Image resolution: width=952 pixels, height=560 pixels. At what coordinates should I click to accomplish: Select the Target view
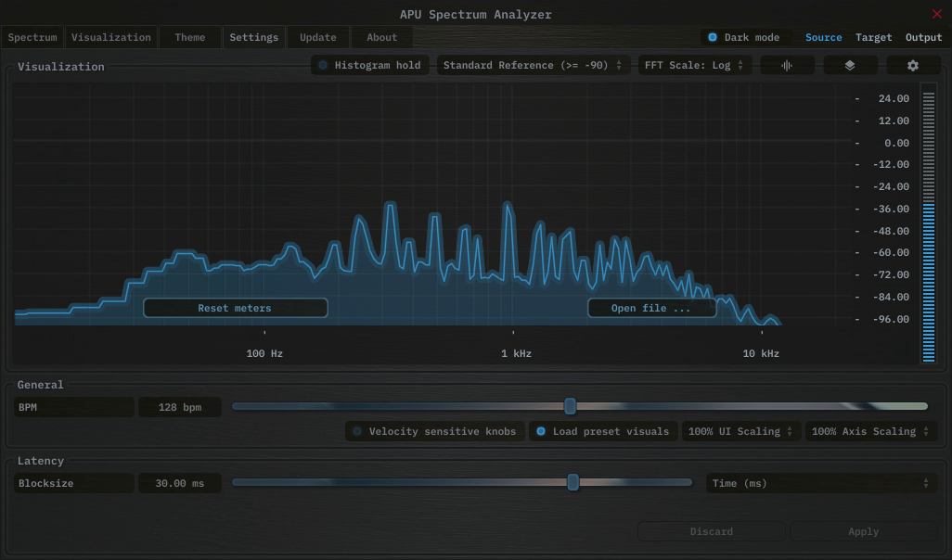(873, 38)
